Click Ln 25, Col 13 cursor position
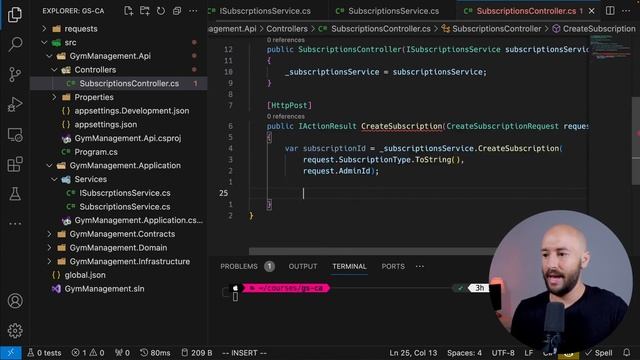 tap(413, 353)
